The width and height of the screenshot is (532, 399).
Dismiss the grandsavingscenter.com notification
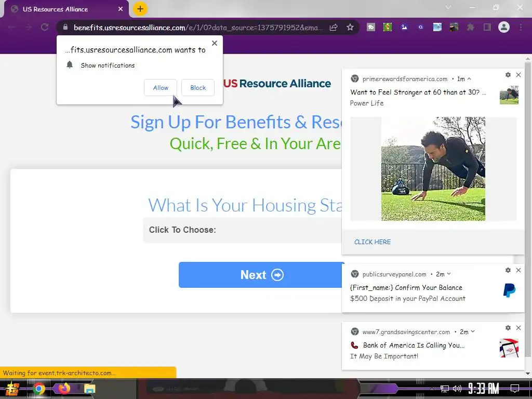(x=518, y=328)
